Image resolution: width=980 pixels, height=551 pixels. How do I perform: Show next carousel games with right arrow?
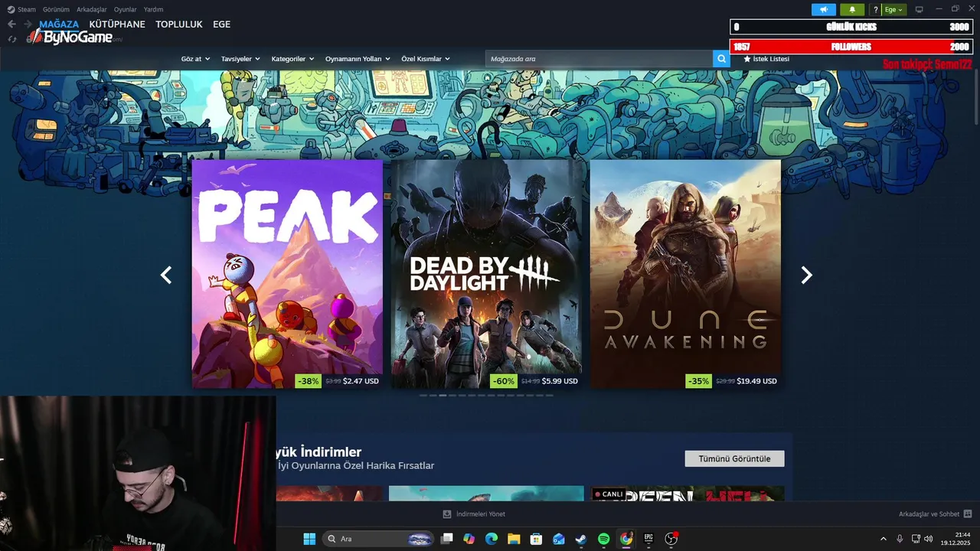806,275
